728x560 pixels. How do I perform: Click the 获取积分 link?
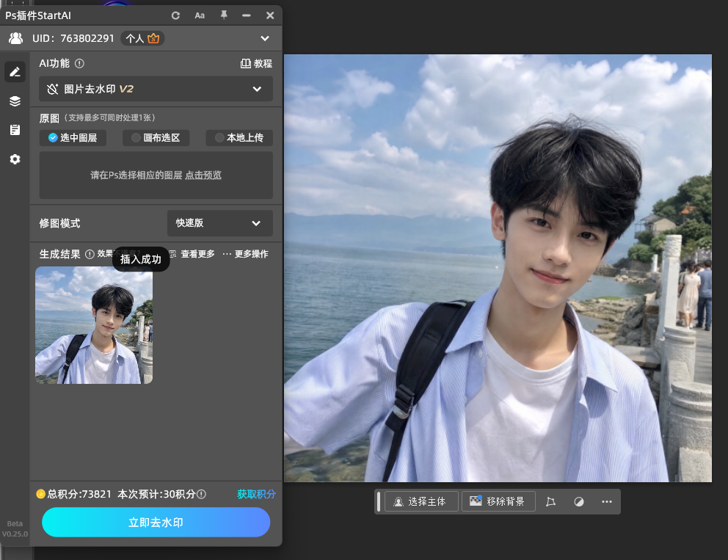(256, 494)
